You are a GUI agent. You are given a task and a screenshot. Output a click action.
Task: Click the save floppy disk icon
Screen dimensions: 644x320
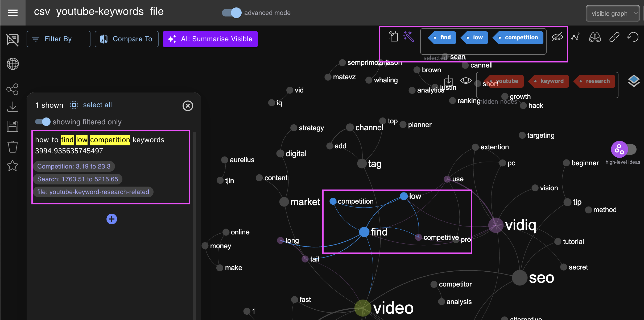click(13, 126)
